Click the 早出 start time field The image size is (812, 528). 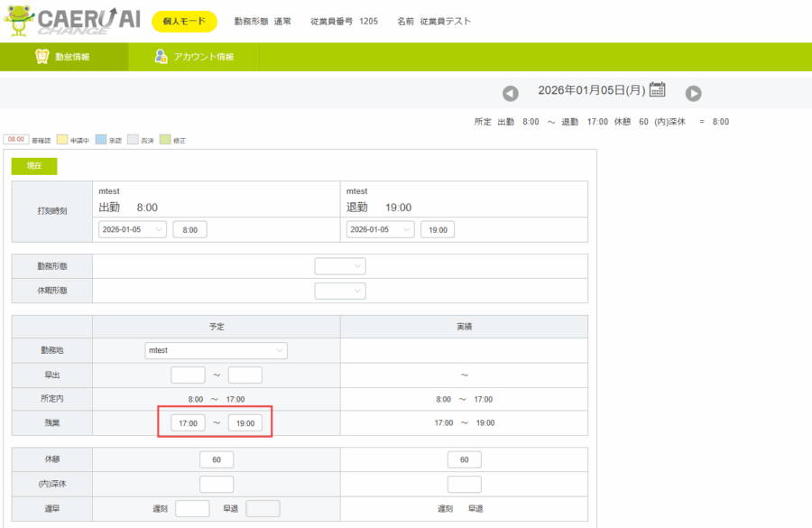(x=188, y=375)
